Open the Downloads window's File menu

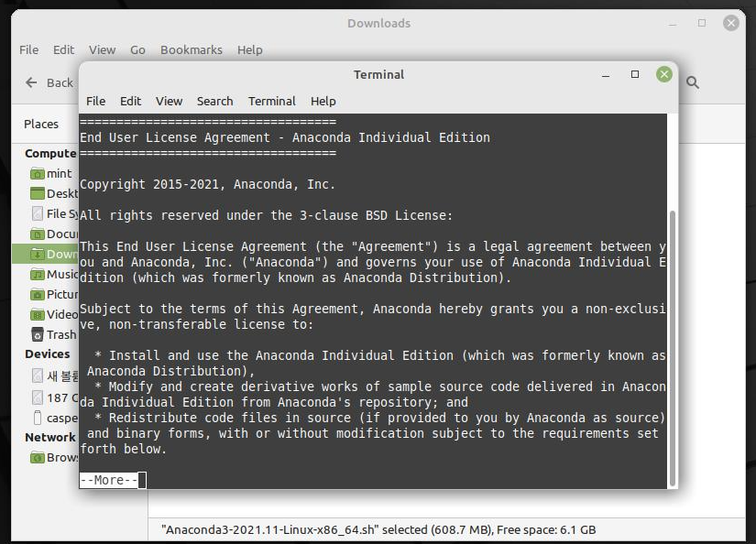[29, 50]
